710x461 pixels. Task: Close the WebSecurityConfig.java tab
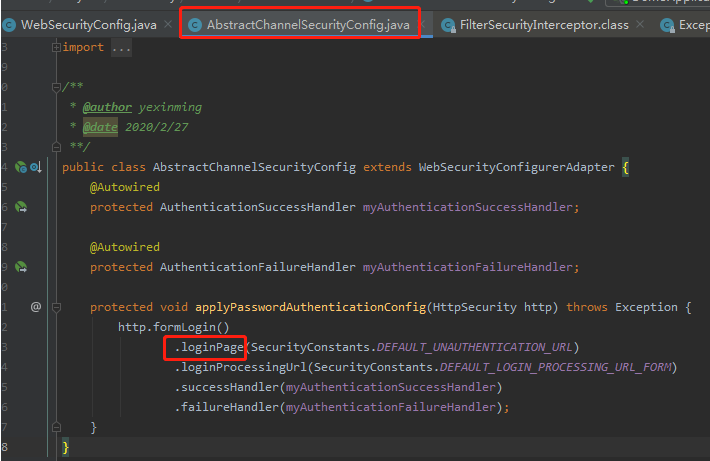[168, 24]
